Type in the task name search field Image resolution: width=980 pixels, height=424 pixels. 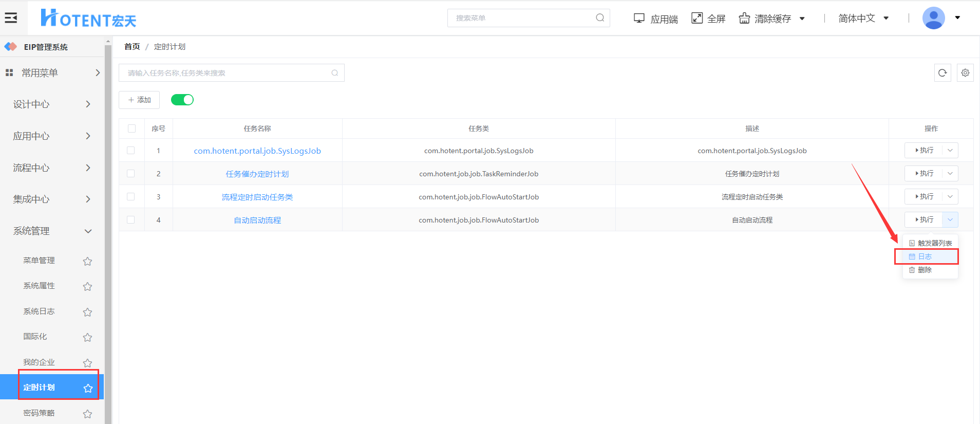[226, 73]
